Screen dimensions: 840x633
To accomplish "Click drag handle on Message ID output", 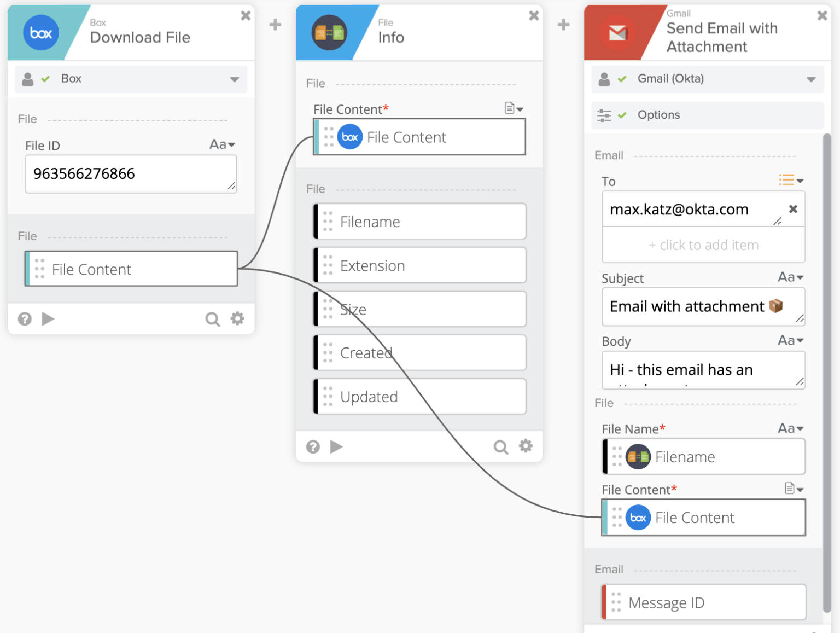I will pyautogui.click(x=616, y=602).
